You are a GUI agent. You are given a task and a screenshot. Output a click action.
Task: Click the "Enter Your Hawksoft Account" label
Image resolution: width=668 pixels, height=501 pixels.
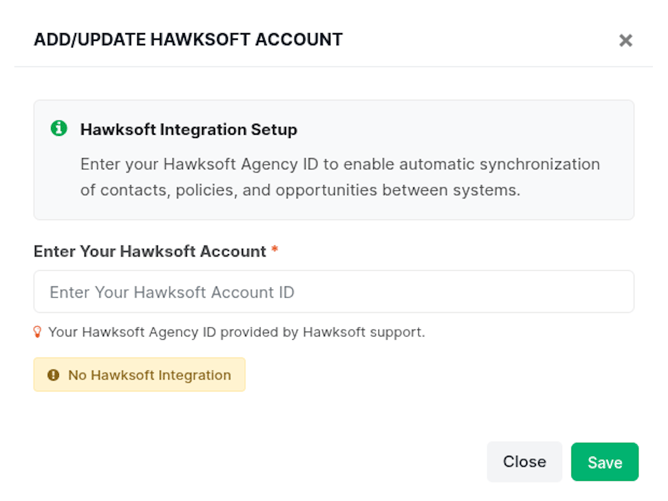click(x=149, y=251)
